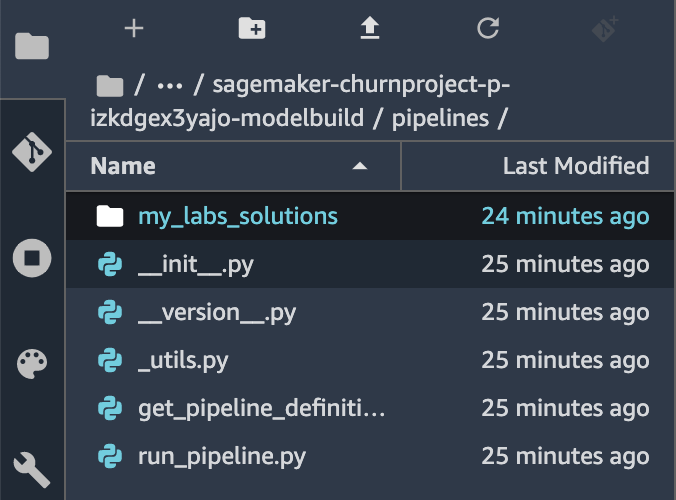The width and height of the screenshot is (676, 500).
Task: Open the wrench tools sidebar icon
Action: pyautogui.click(x=32, y=470)
